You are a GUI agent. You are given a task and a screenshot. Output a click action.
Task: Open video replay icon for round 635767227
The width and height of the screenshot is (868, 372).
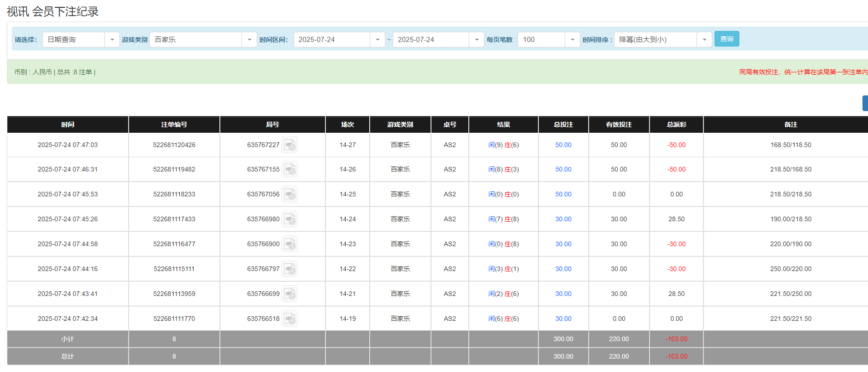289,145
